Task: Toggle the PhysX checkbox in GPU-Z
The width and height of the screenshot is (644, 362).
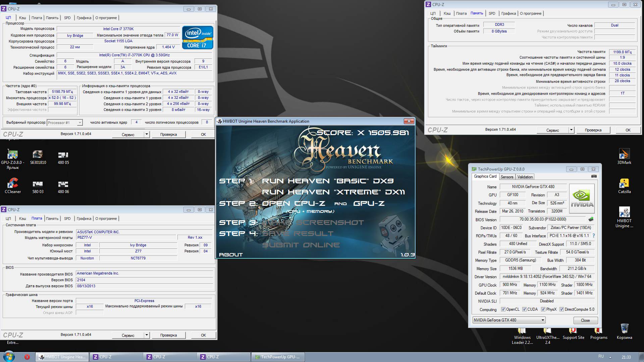Action: (x=543, y=309)
